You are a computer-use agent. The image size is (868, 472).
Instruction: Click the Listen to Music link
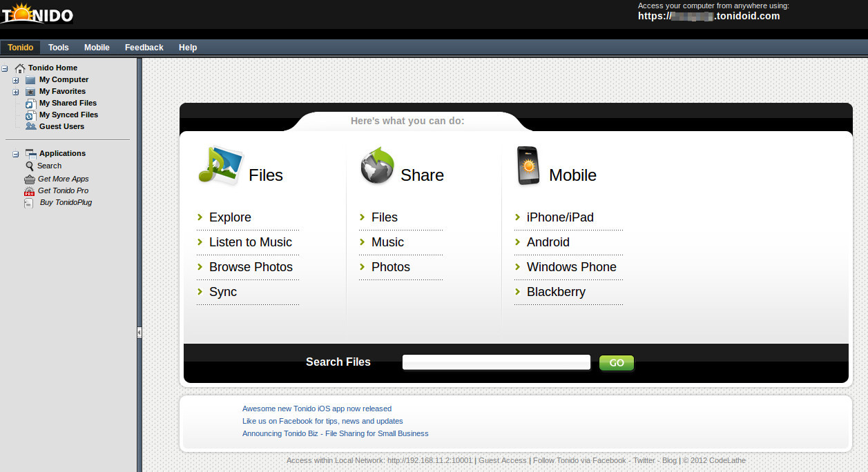point(251,242)
